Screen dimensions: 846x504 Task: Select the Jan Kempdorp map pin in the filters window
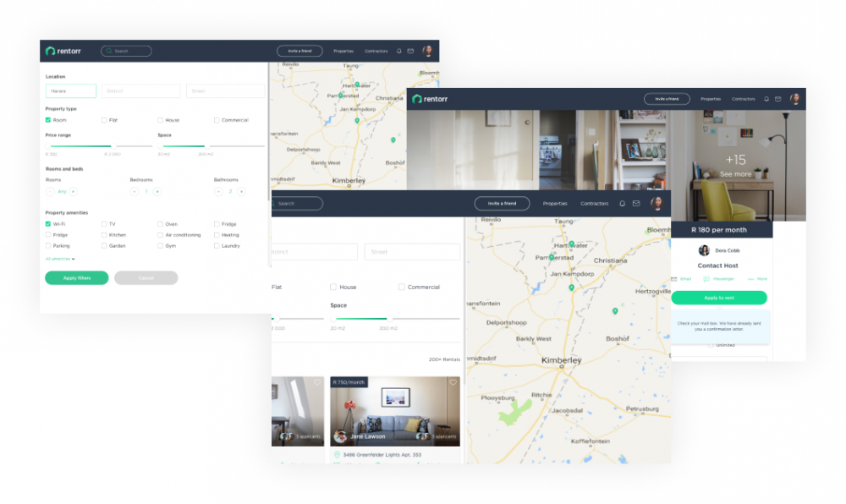coord(357,121)
